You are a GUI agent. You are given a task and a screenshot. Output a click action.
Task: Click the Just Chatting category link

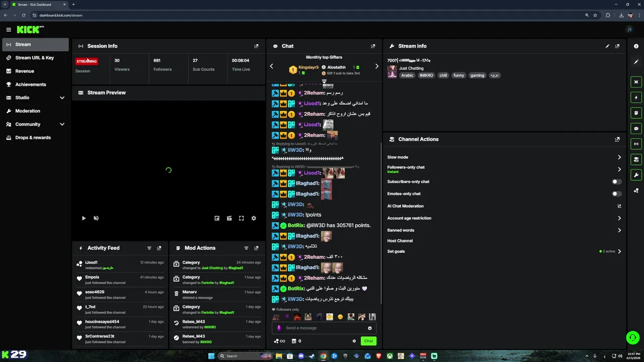click(411, 68)
